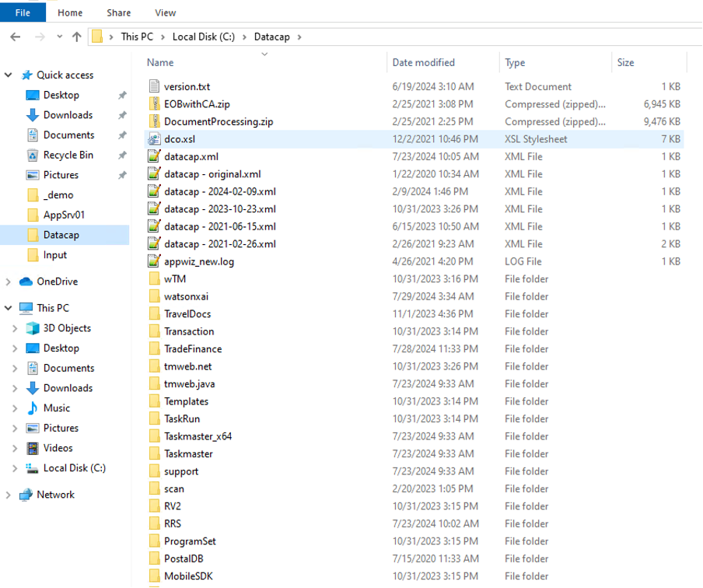Select the TradeFinance folder row

(193, 349)
